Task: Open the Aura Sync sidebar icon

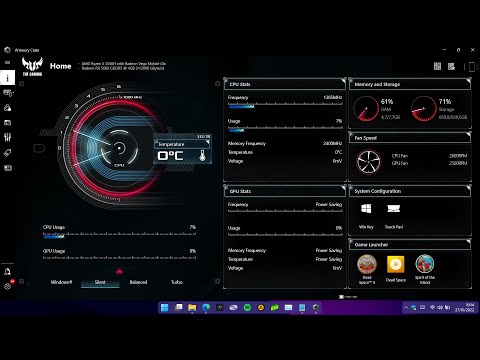Action: [7, 108]
